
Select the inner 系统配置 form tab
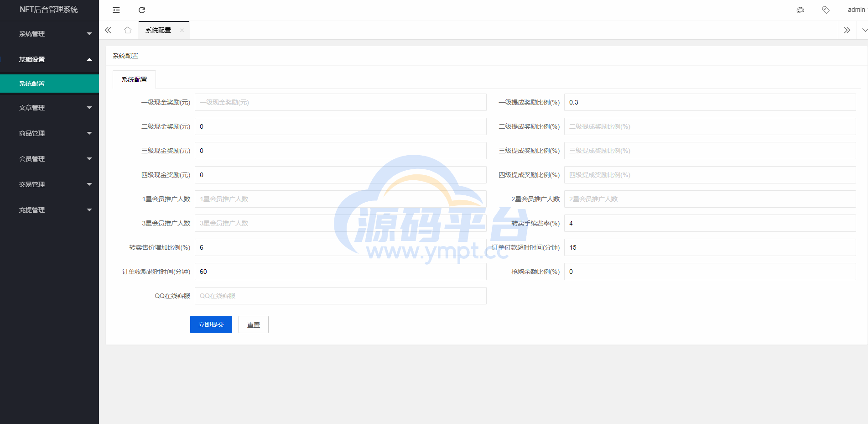click(134, 79)
